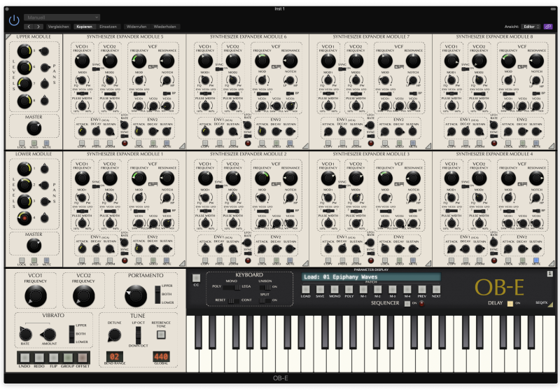560x392 pixels.
Task: Click the M-3 patch memory button
Action: [x=393, y=289]
